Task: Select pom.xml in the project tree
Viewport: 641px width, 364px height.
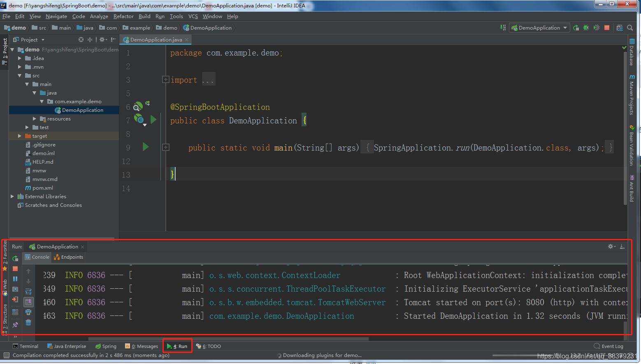Action: [43, 188]
